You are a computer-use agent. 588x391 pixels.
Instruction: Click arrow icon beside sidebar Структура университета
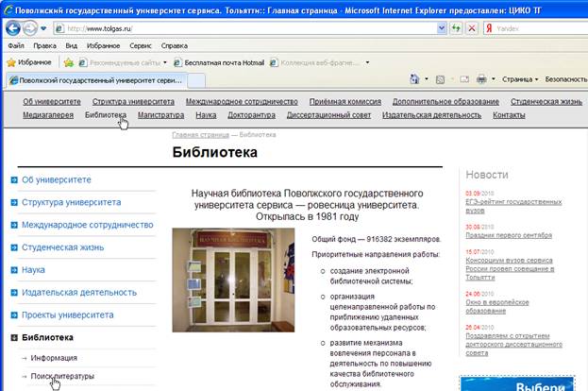pyautogui.click(x=14, y=203)
